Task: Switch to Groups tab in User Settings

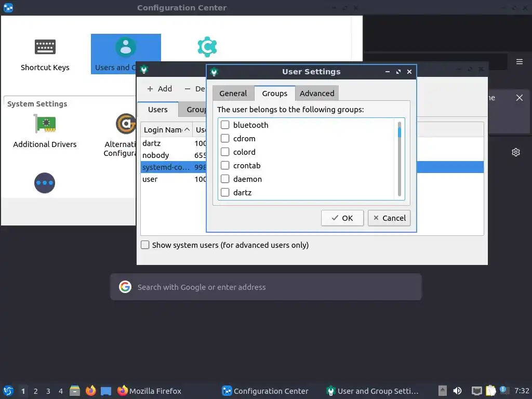Action: [274, 94]
